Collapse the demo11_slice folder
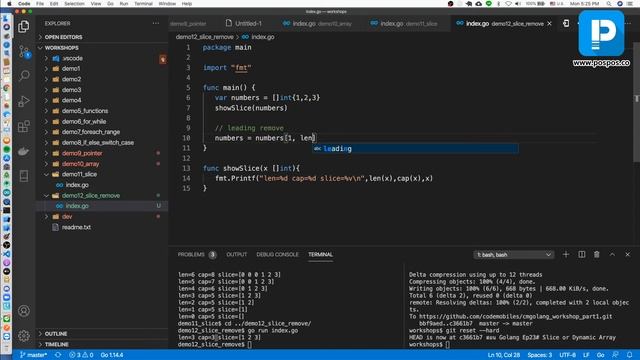 coord(79,174)
